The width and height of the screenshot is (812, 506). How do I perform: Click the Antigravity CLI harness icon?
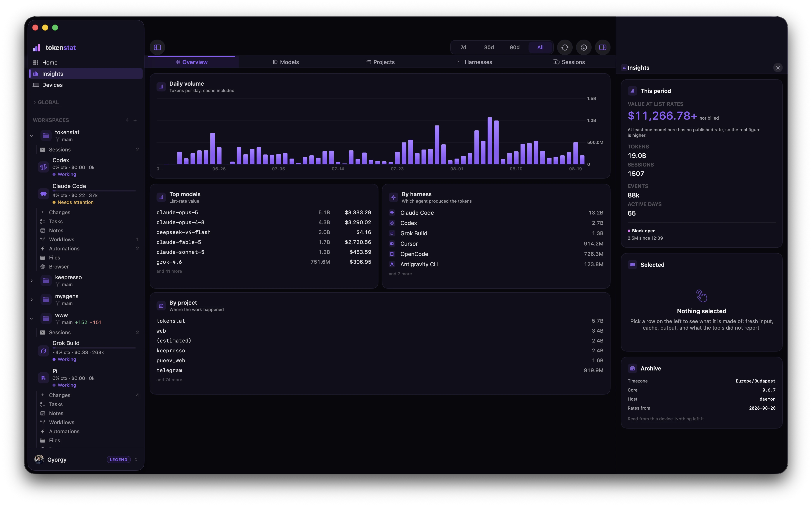pyautogui.click(x=392, y=264)
